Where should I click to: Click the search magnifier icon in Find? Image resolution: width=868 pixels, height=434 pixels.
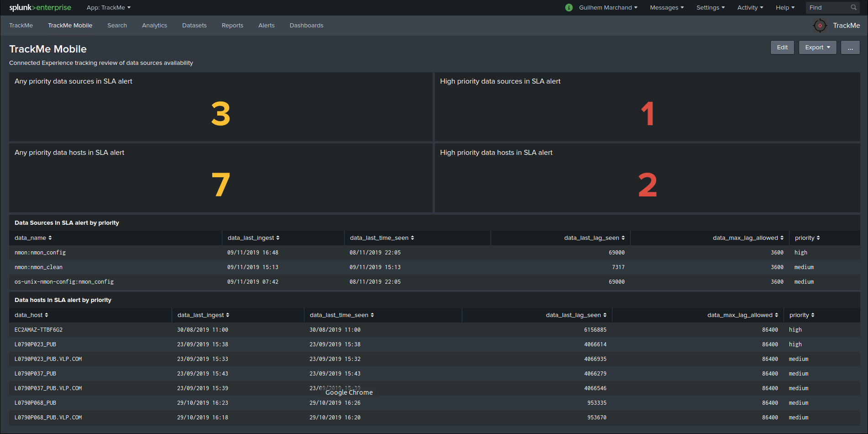853,8
